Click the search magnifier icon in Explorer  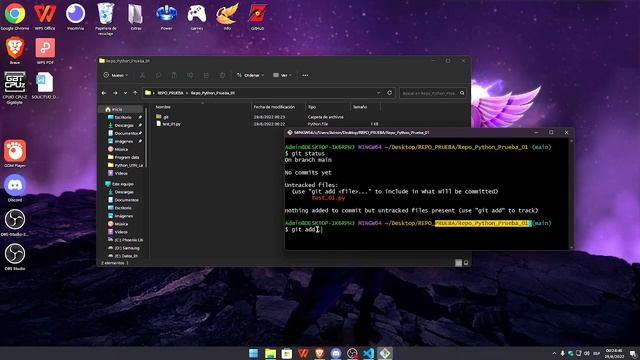tap(462, 93)
